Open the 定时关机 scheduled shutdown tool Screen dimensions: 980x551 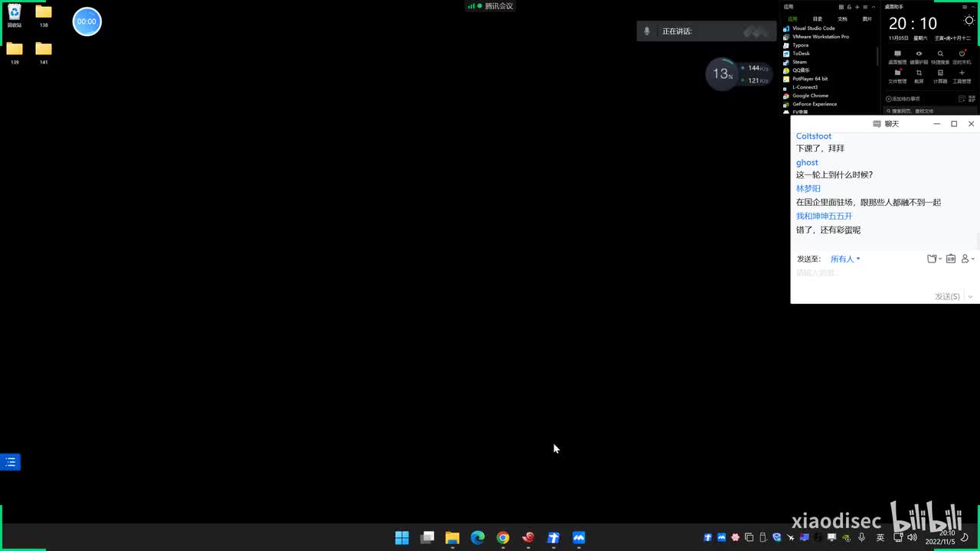coord(962,57)
